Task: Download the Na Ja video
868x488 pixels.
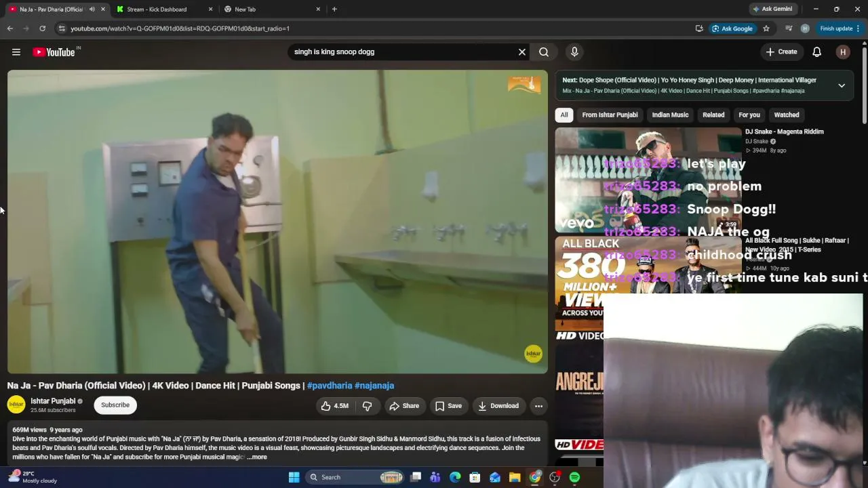Action: coord(498,406)
